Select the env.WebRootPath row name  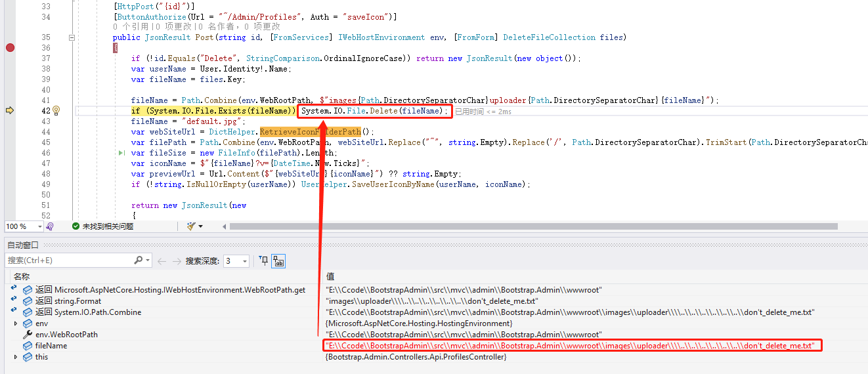[66, 335]
